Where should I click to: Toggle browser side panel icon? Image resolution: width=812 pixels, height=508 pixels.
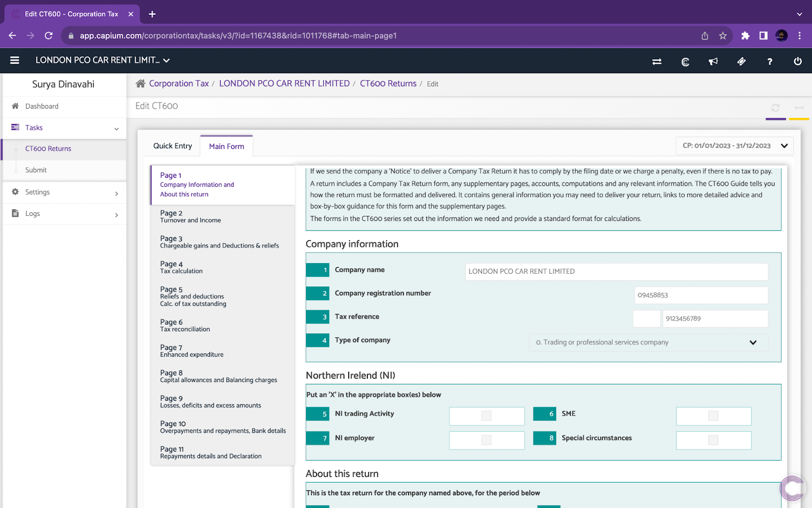tap(763, 36)
